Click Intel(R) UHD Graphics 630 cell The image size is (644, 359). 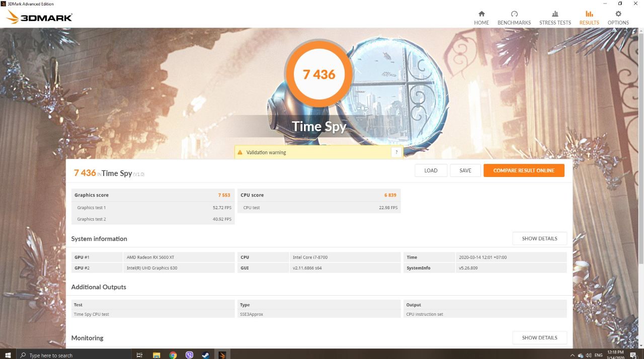(179, 268)
